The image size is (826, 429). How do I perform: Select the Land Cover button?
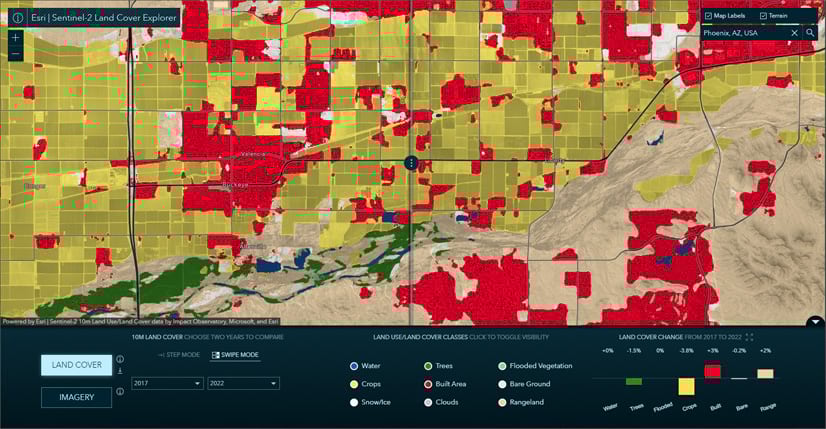(76, 365)
